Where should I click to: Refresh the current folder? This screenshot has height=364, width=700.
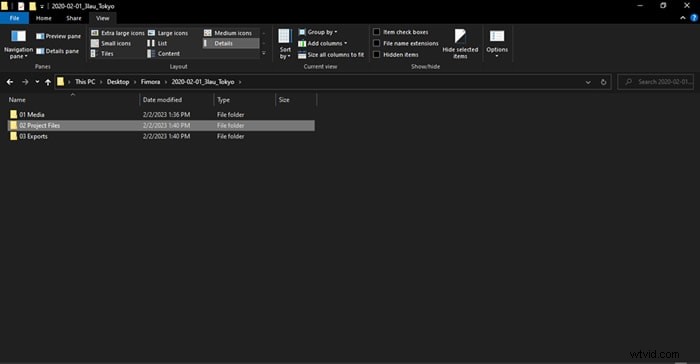tap(604, 82)
